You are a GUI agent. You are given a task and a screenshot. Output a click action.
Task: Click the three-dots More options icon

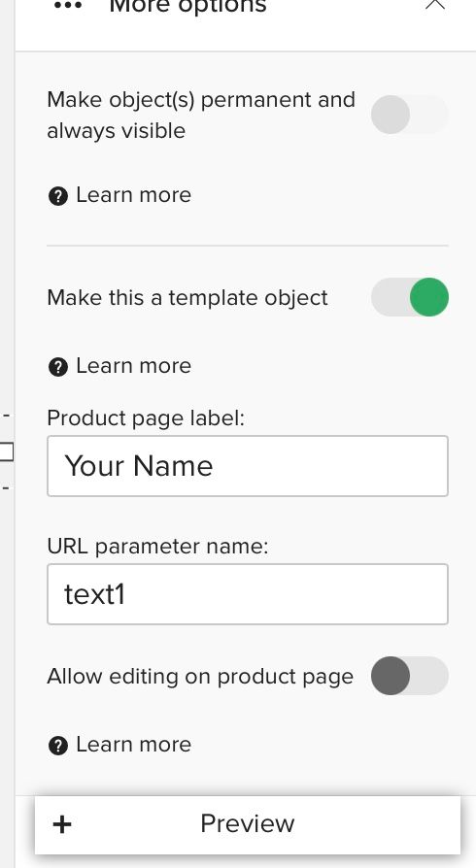point(68,6)
